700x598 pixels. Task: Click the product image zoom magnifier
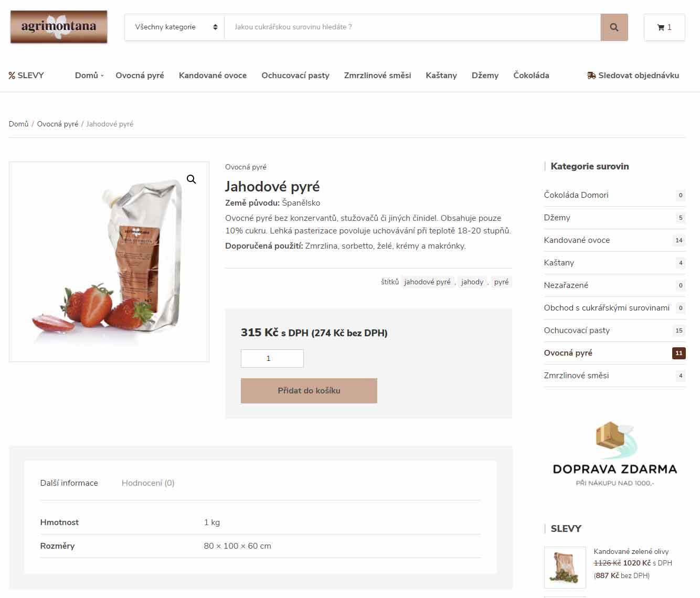point(192,179)
